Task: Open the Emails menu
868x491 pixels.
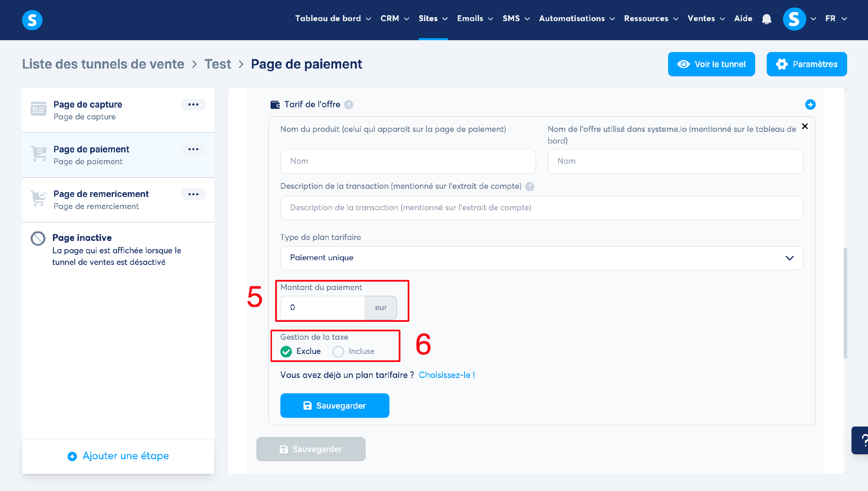Action: (475, 19)
